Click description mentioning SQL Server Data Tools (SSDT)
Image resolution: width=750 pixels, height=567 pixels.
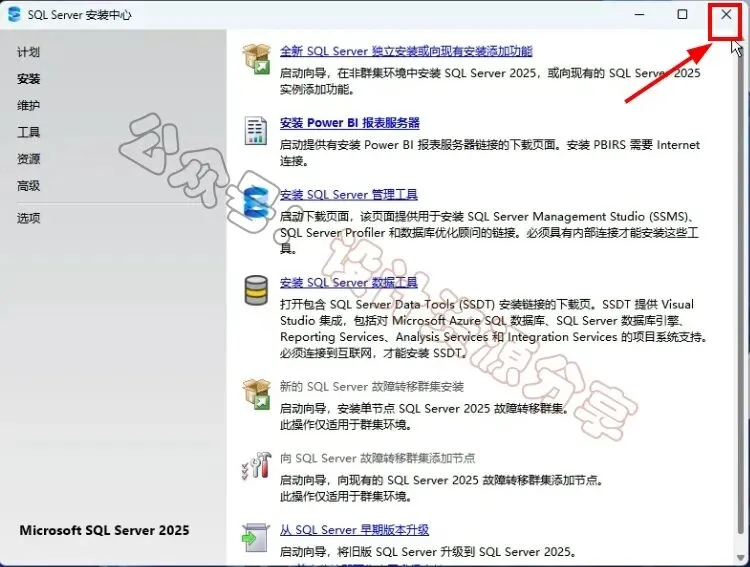pos(494,329)
